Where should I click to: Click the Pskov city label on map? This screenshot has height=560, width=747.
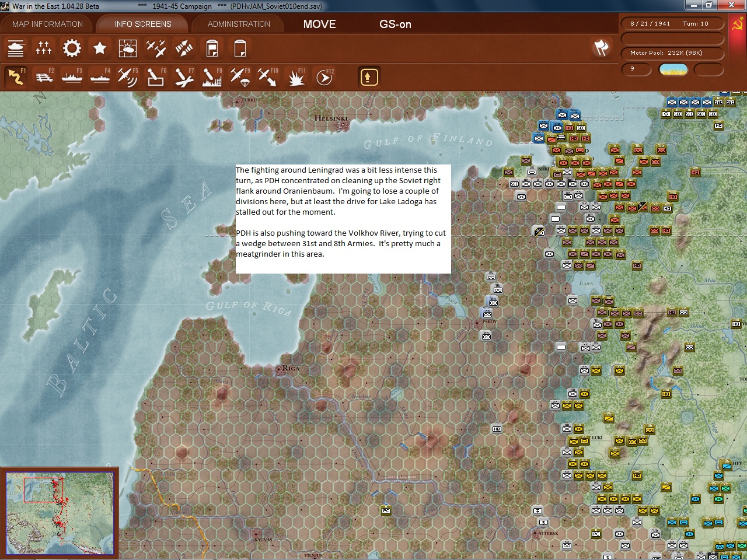(489, 321)
